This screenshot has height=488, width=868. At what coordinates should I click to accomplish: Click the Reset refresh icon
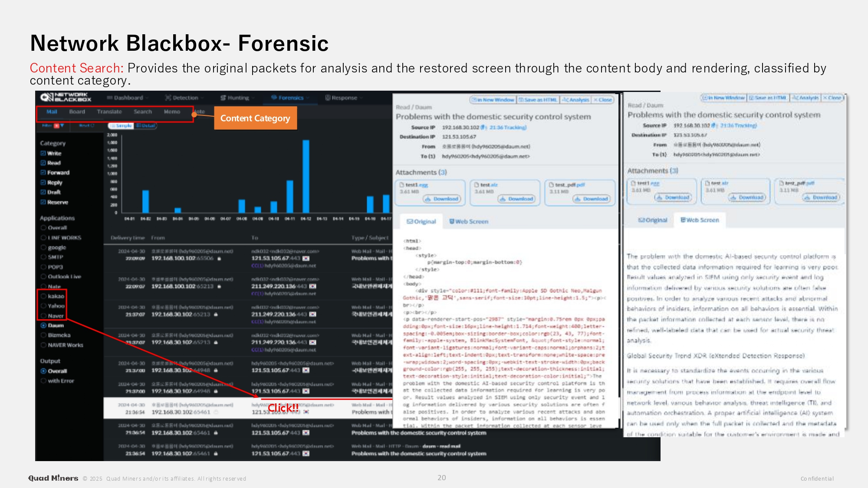point(92,126)
